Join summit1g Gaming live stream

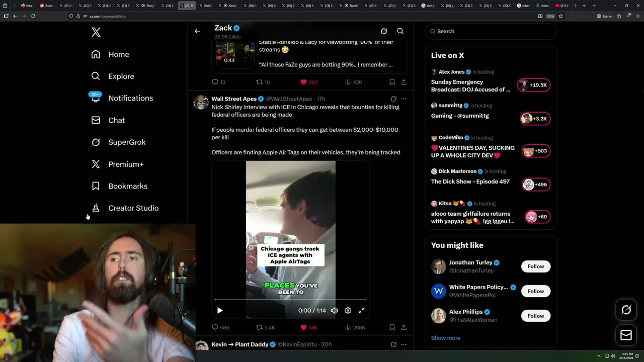(460, 116)
